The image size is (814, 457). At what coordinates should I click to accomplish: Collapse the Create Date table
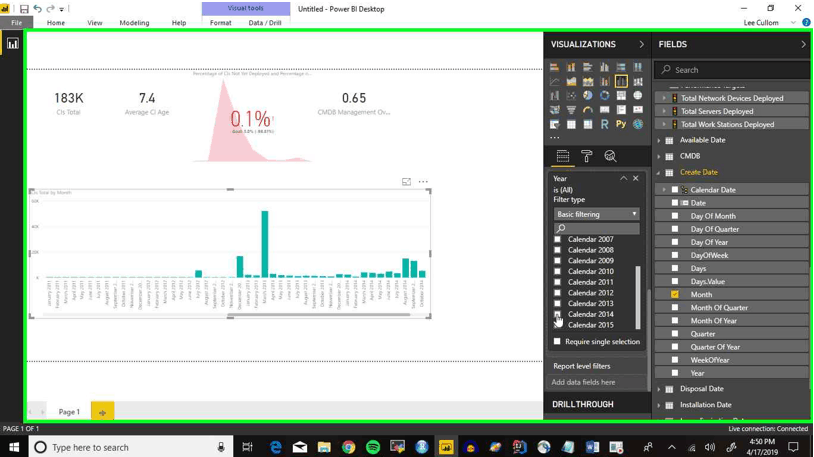659,172
